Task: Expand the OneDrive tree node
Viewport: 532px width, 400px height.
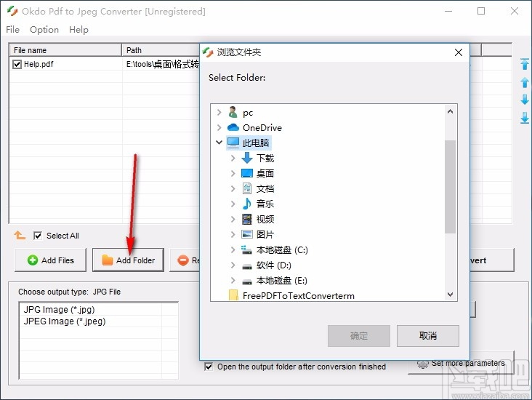Action: (x=219, y=127)
